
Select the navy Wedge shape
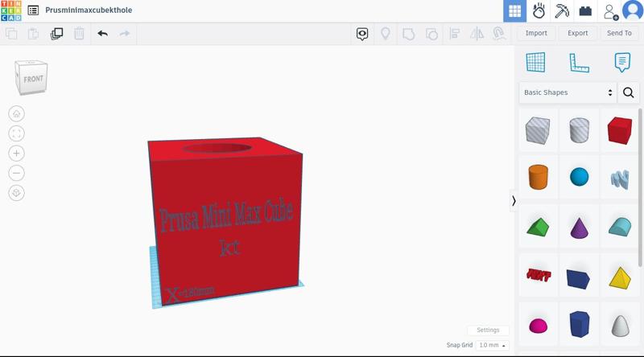(578, 279)
